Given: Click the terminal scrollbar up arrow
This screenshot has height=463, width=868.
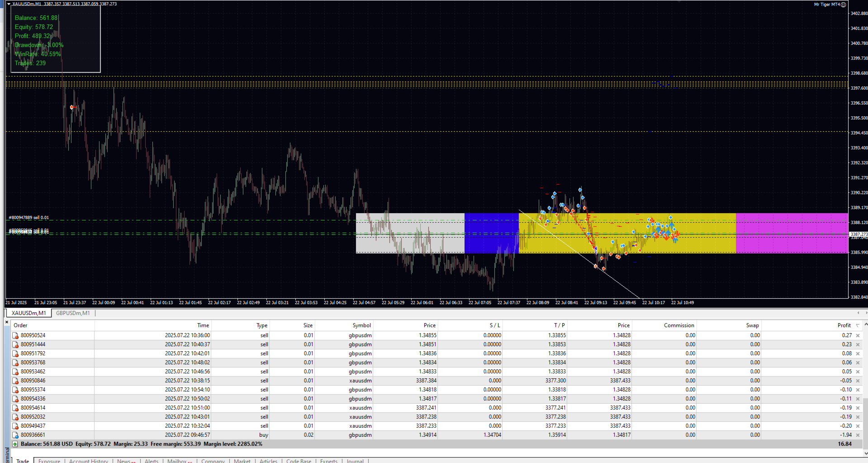Looking at the screenshot, I should click(865, 324).
